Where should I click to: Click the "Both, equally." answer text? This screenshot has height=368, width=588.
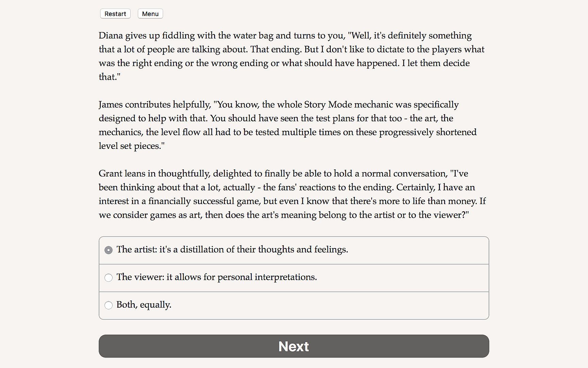[x=144, y=305]
